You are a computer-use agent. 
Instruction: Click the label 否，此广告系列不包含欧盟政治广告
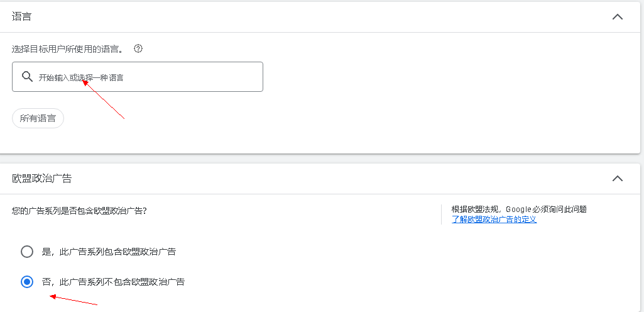click(113, 282)
